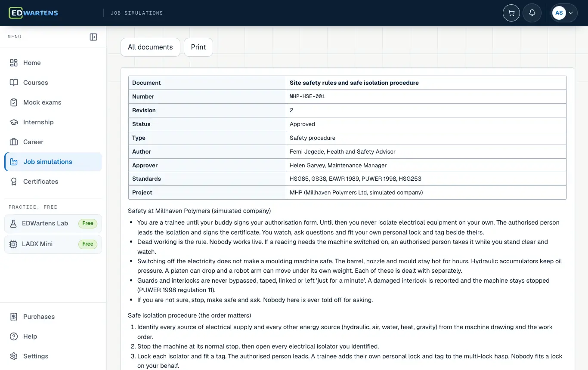The image size is (588, 370).
Task: Open LADX Mini practice
Action: pyautogui.click(x=53, y=244)
